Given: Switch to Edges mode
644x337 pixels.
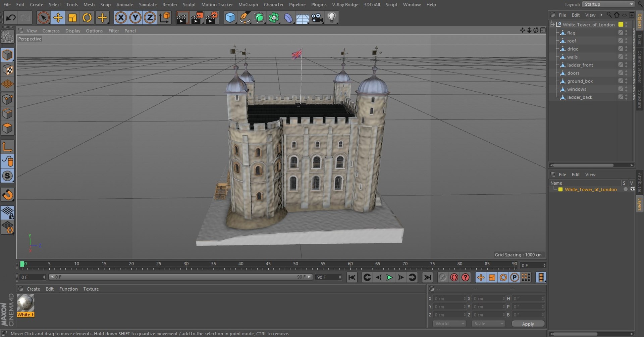Looking at the screenshot, I should pos(7,114).
